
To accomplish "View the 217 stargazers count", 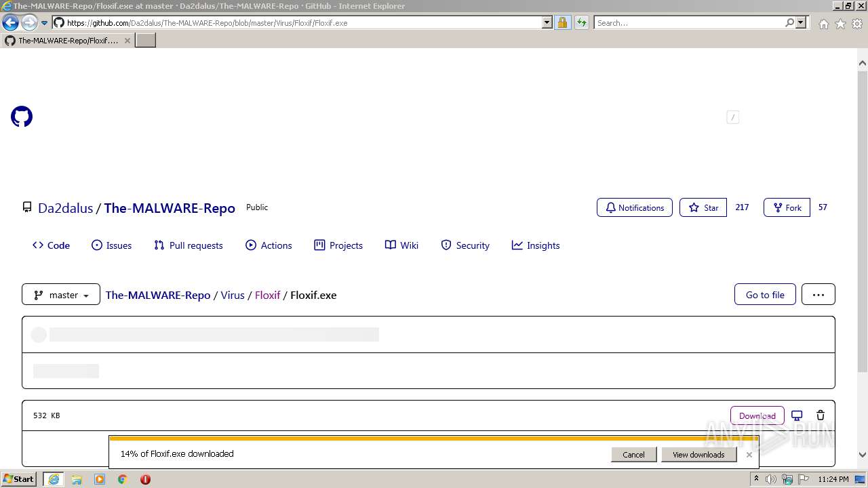I will tap(742, 207).
